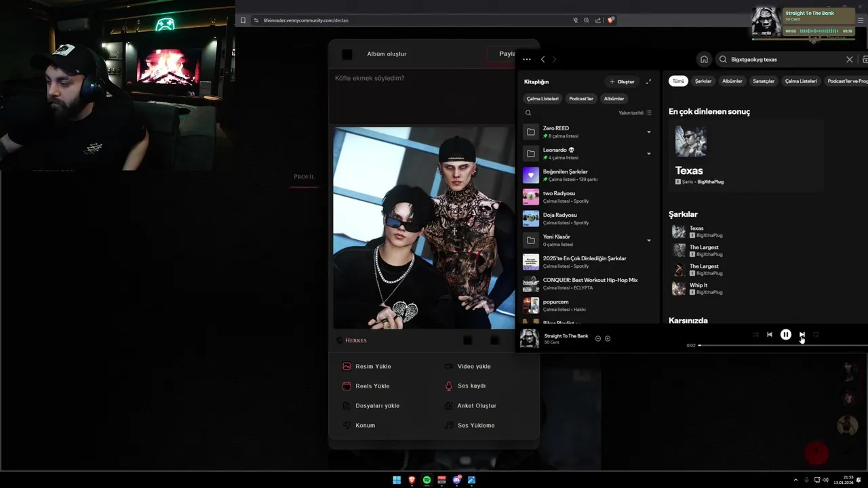
Task: Open the PROFIL tab on page
Action: point(304,176)
